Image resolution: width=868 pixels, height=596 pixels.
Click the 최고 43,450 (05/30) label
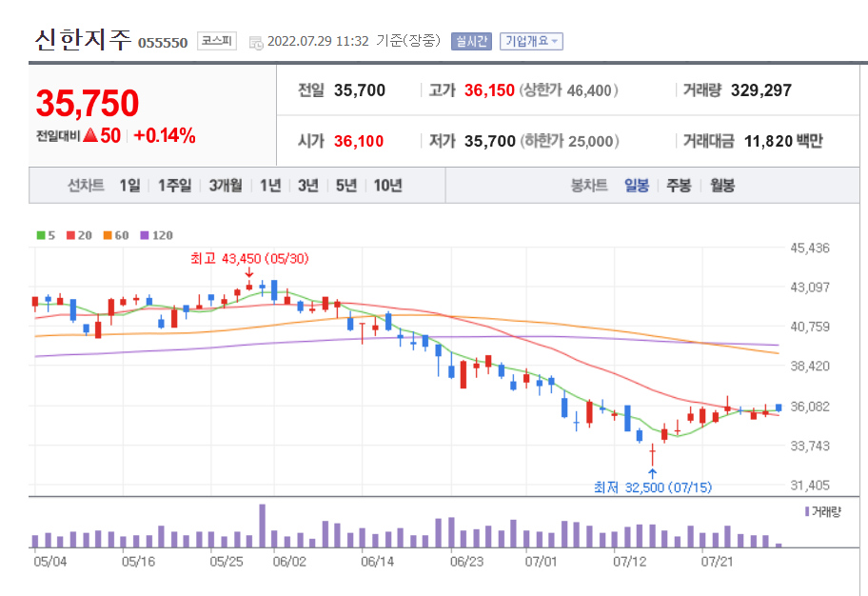[249, 259]
